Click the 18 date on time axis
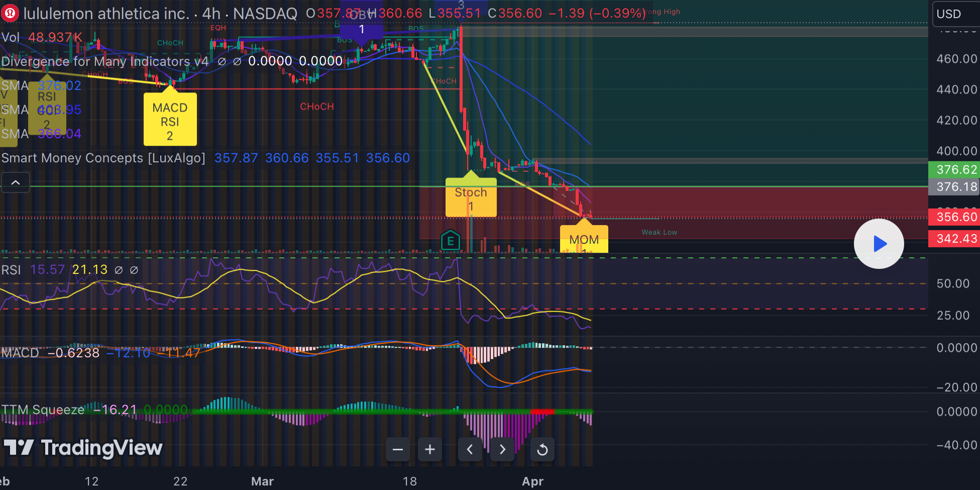Image resolution: width=980 pixels, height=490 pixels. [410, 481]
